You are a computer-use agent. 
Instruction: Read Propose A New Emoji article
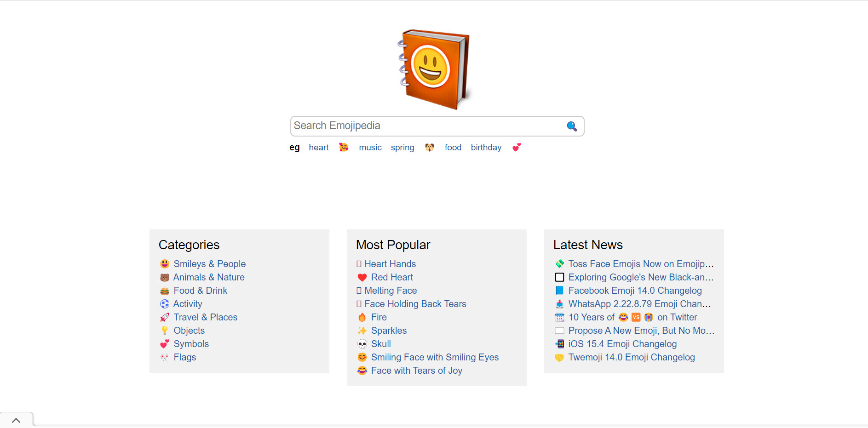click(x=641, y=331)
